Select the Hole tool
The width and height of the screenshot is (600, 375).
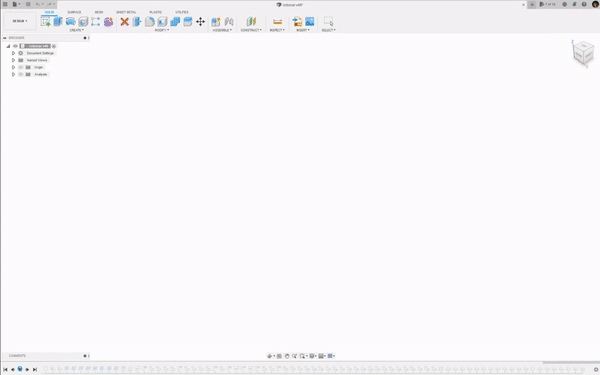[x=83, y=21]
